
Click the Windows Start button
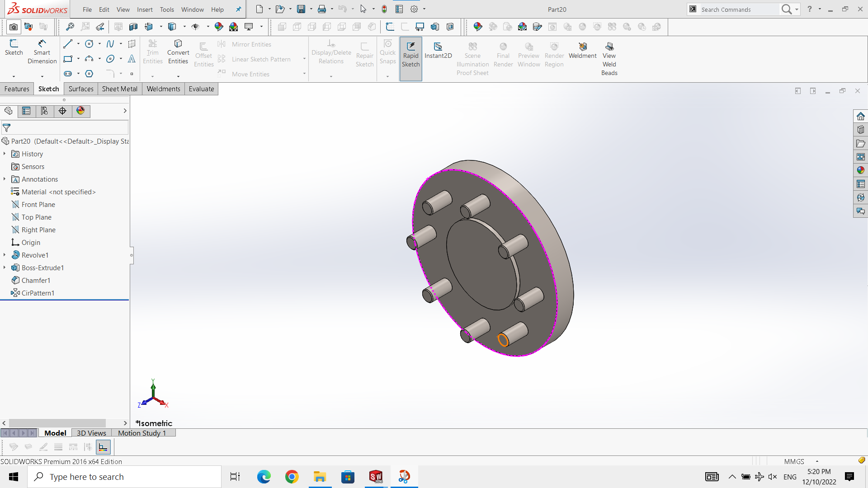(x=14, y=477)
